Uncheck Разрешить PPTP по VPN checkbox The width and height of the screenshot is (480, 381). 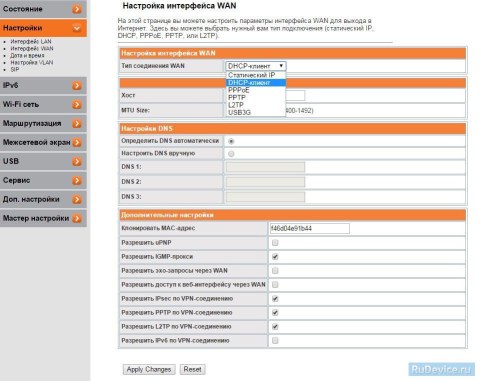click(275, 313)
